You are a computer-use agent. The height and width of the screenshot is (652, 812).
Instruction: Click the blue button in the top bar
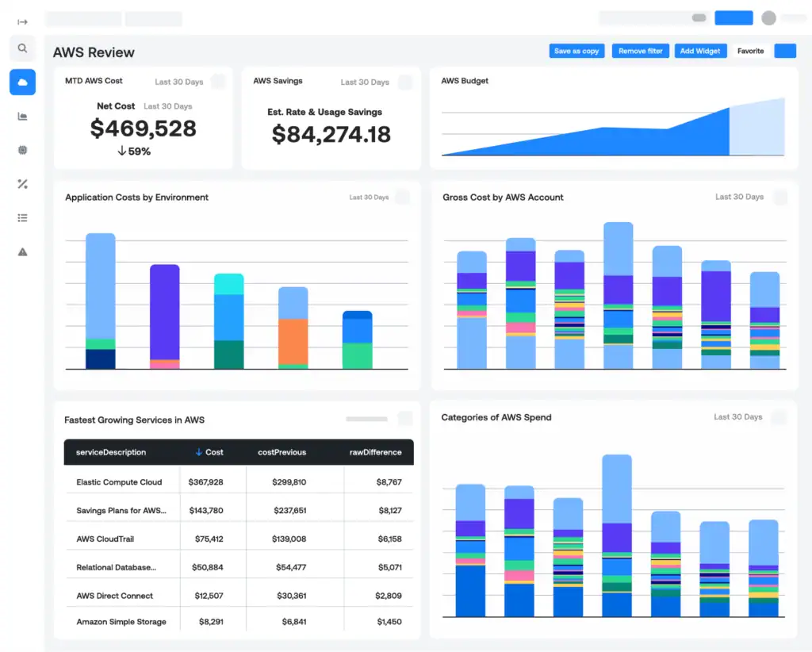coord(733,17)
